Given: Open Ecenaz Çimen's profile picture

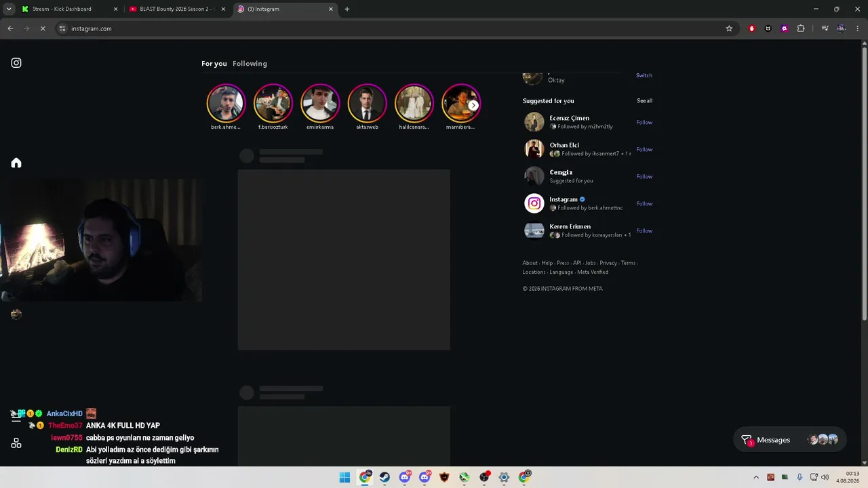Looking at the screenshot, I should [534, 122].
